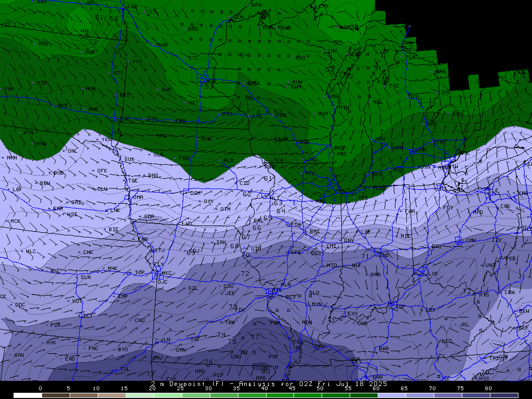Select the '62' contour label near DSM
532x399 pixels.
pos(247,194)
